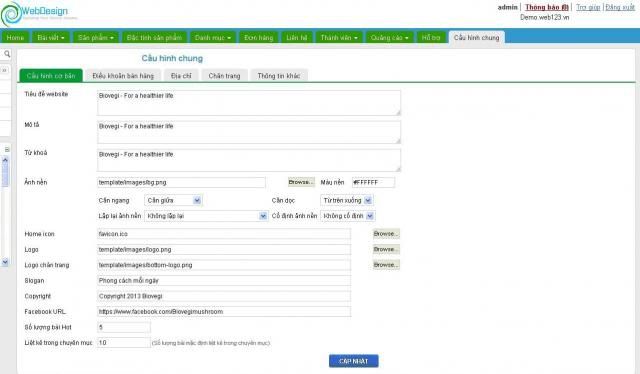Expand the Quảng cáo dropdown menu
This screenshot has height=374, width=640.
coord(389,38)
